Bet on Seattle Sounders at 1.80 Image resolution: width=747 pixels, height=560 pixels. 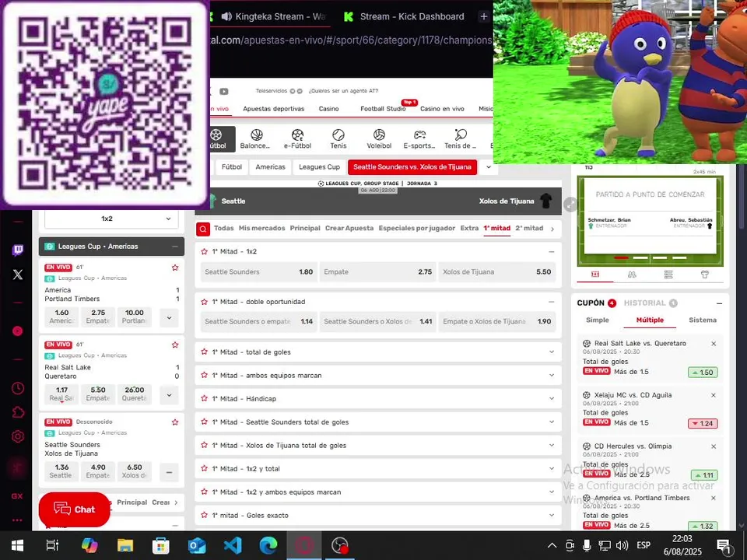258,272
